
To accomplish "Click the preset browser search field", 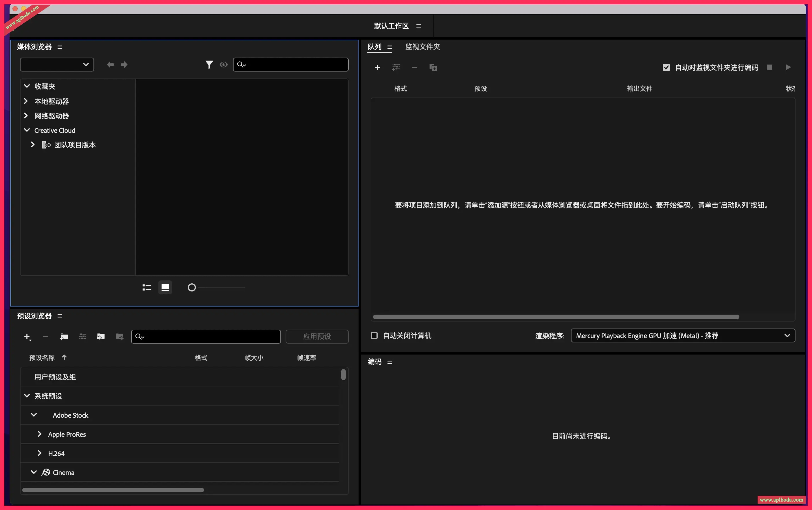I will [x=206, y=336].
